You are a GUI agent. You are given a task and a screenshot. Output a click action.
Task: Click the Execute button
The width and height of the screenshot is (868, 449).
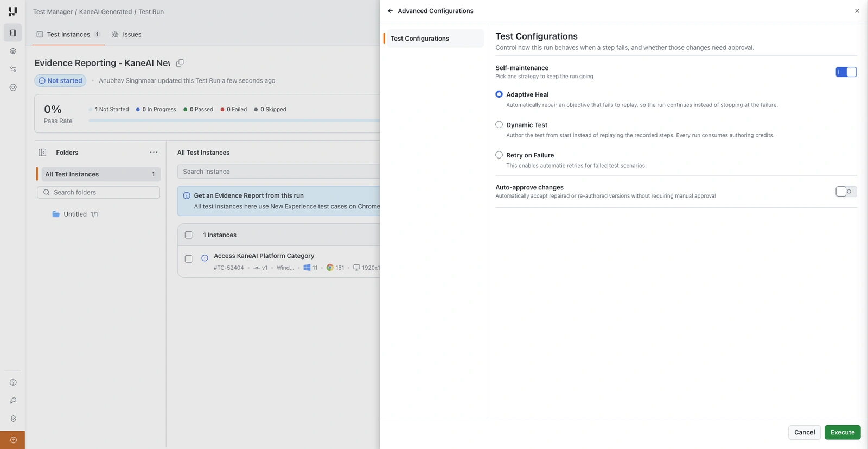pos(843,432)
